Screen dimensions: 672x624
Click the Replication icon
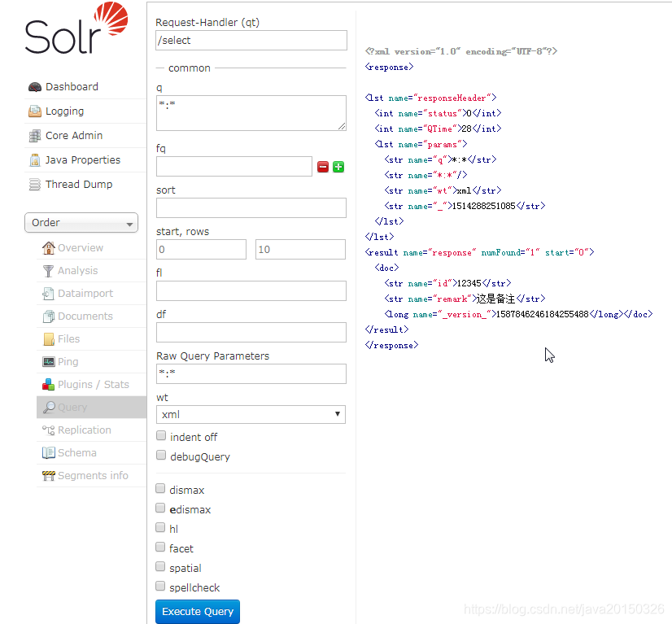coord(49,430)
